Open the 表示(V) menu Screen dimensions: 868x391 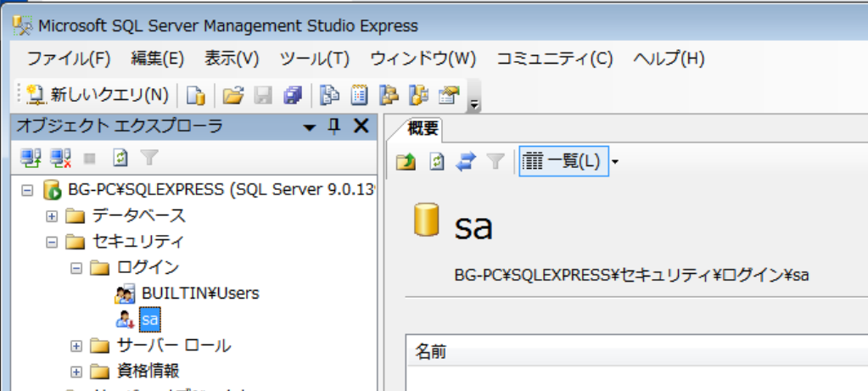pos(232,58)
